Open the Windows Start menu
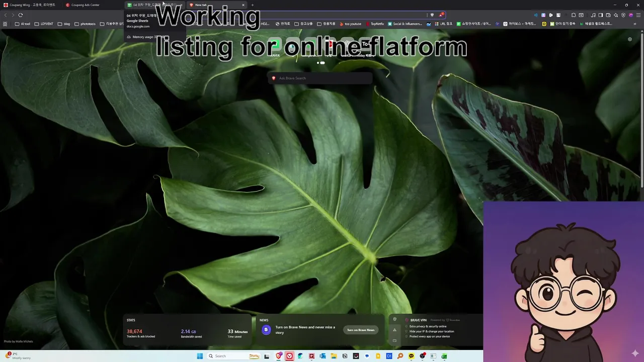 click(200, 356)
